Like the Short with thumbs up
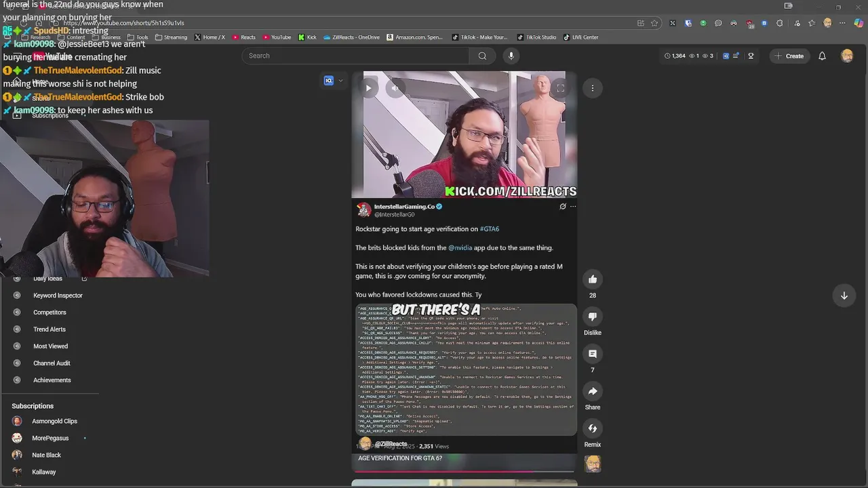The image size is (868, 488). [593, 279]
